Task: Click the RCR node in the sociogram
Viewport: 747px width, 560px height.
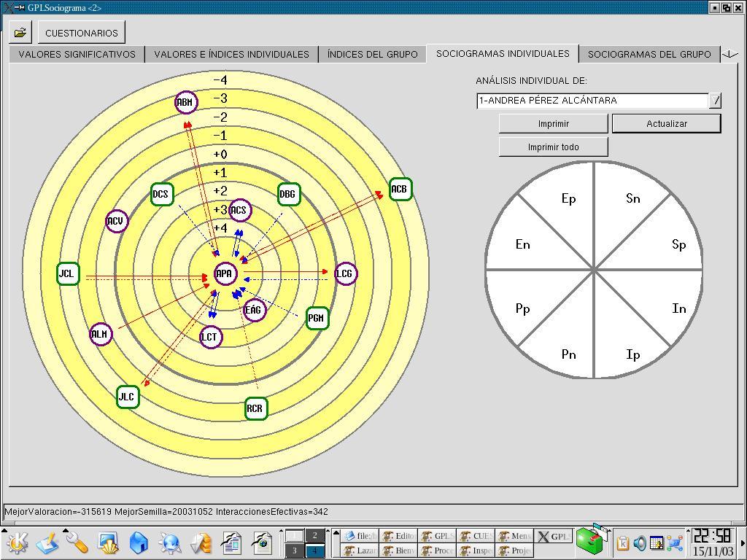Action: 255,408
